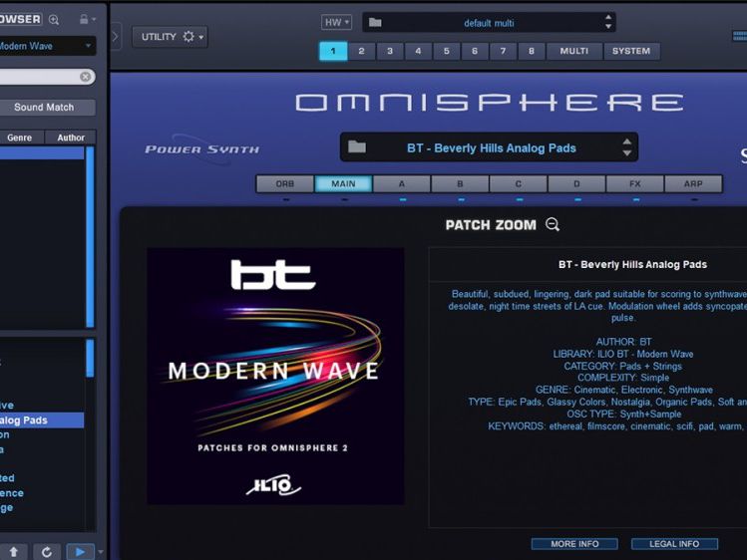Select the Genre column header

point(20,138)
